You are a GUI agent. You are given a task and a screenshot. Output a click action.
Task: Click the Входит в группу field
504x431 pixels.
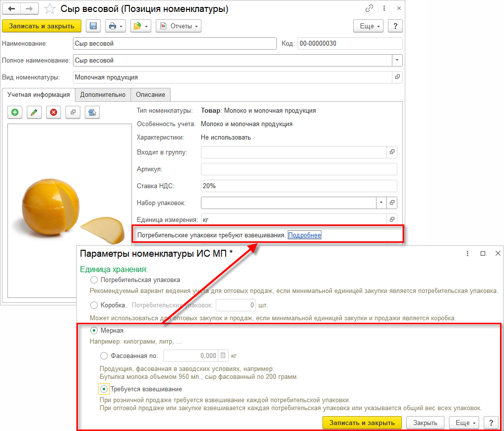(294, 152)
